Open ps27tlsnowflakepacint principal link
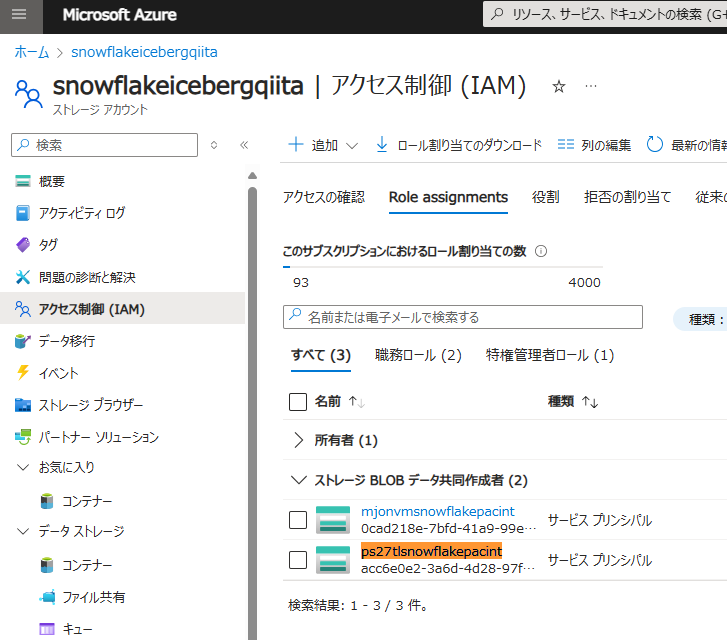This screenshot has width=727, height=640. coord(431,551)
